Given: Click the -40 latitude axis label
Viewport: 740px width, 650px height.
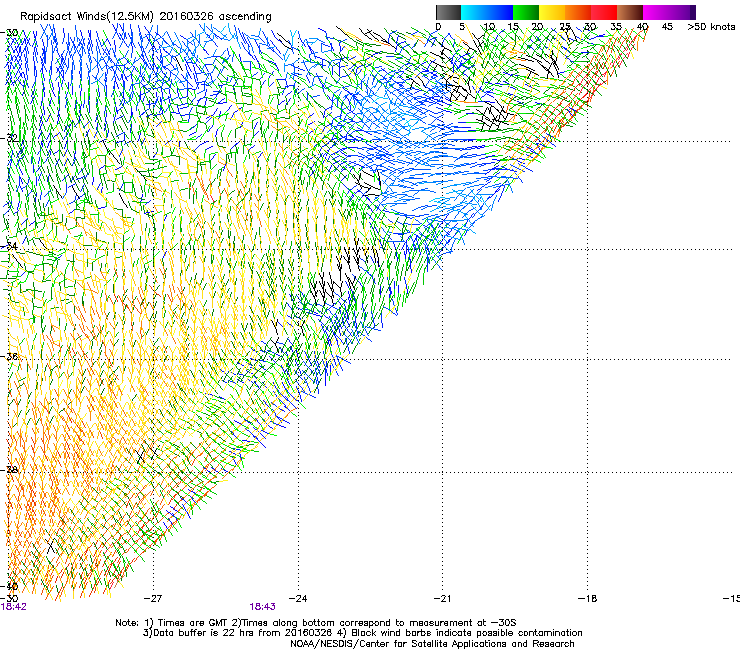Looking at the screenshot, I should click(9, 586).
